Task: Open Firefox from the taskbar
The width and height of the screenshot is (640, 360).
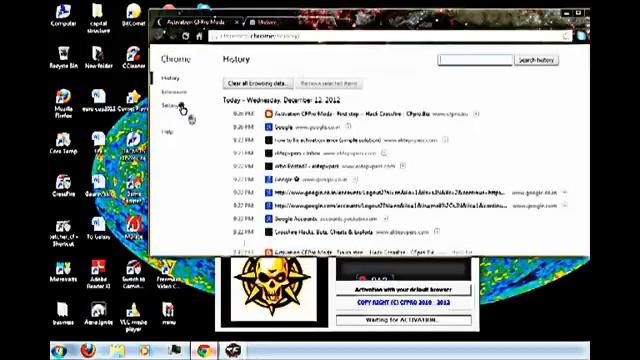Action: click(x=88, y=351)
